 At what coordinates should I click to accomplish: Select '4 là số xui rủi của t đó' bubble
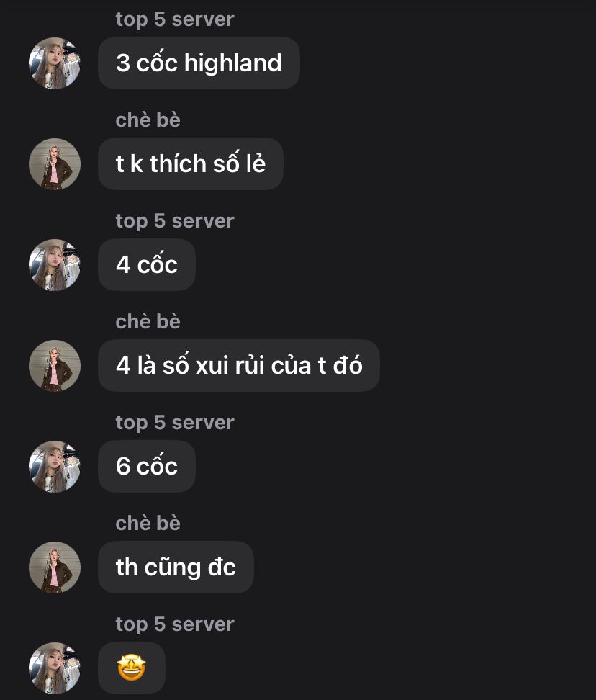tap(239, 366)
